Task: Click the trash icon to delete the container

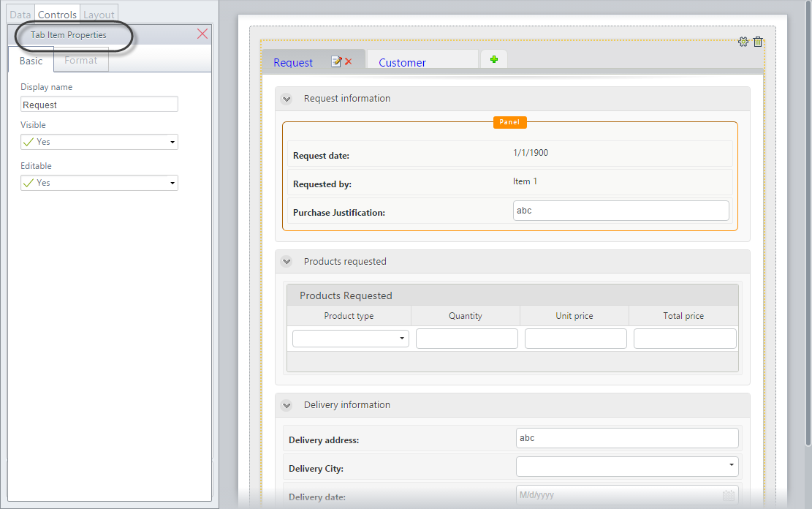Action: (x=758, y=42)
